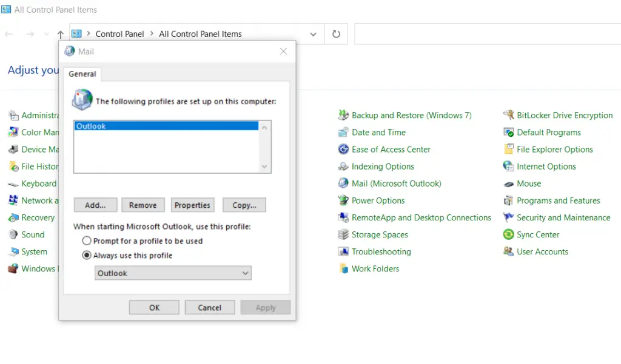Expand the address bar history dropdown
This screenshot has height=364, width=621.
pyautogui.click(x=313, y=34)
